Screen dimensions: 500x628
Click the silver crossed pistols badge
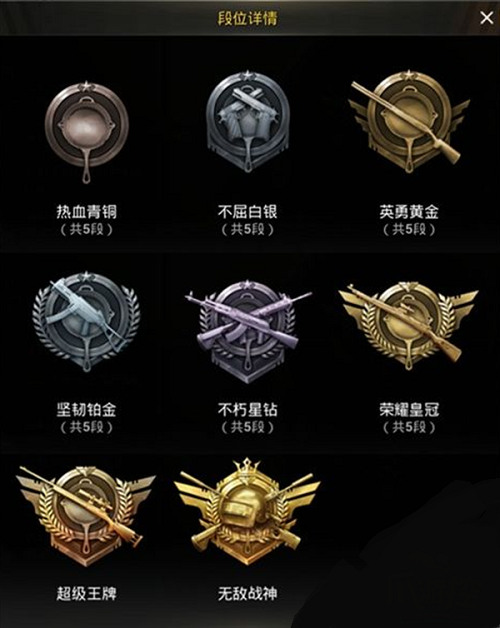[x=248, y=122]
